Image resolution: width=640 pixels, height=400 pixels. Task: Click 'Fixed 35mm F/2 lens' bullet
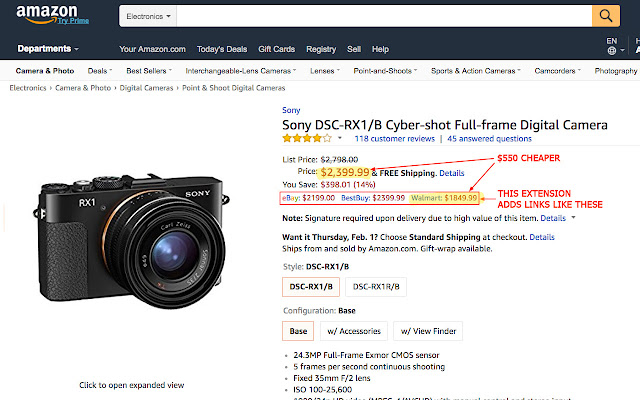point(331,378)
